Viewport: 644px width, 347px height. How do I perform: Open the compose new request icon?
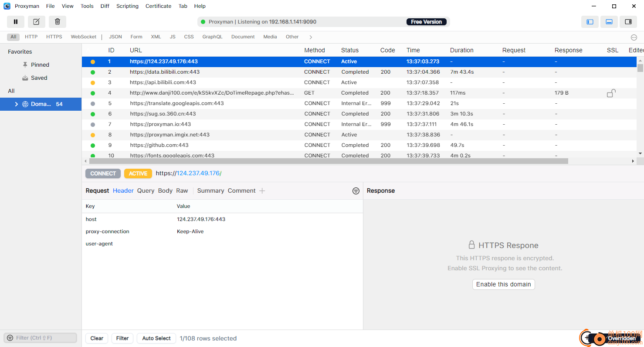point(37,22)
